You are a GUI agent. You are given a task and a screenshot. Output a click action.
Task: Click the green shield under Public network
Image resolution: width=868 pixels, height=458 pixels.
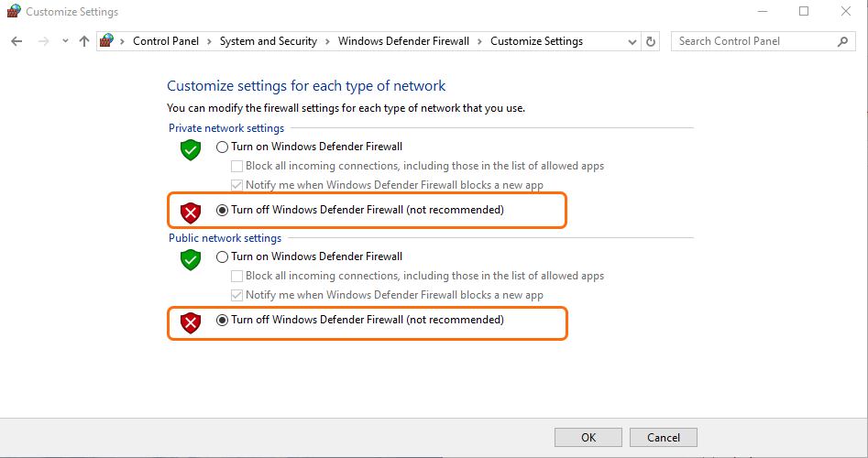pos(190,259)
